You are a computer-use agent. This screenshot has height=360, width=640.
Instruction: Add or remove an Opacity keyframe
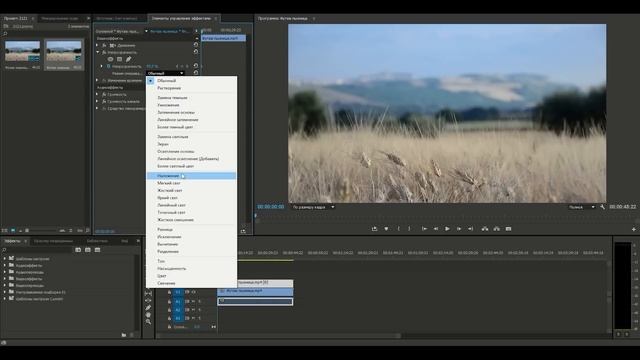182,66
